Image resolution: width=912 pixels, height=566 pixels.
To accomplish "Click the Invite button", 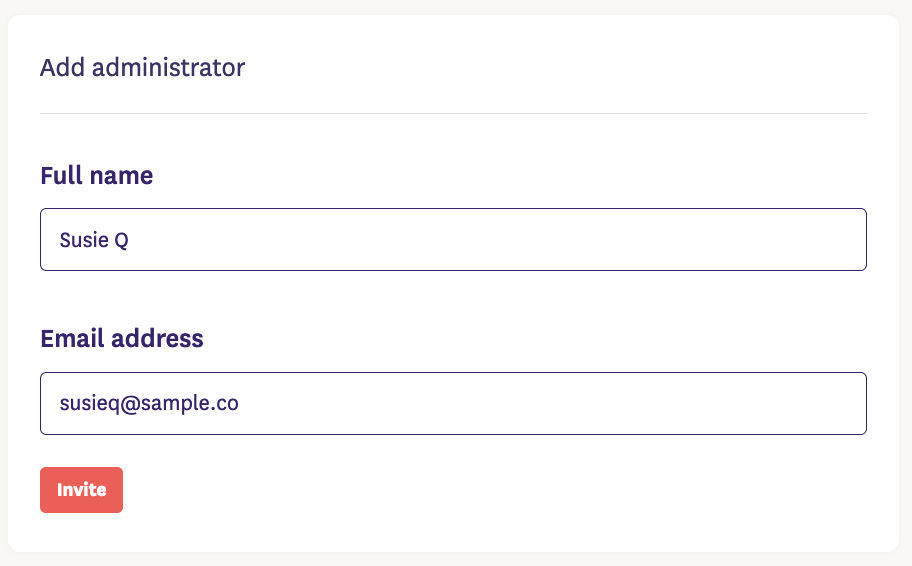I will click(x=81, y=490).
